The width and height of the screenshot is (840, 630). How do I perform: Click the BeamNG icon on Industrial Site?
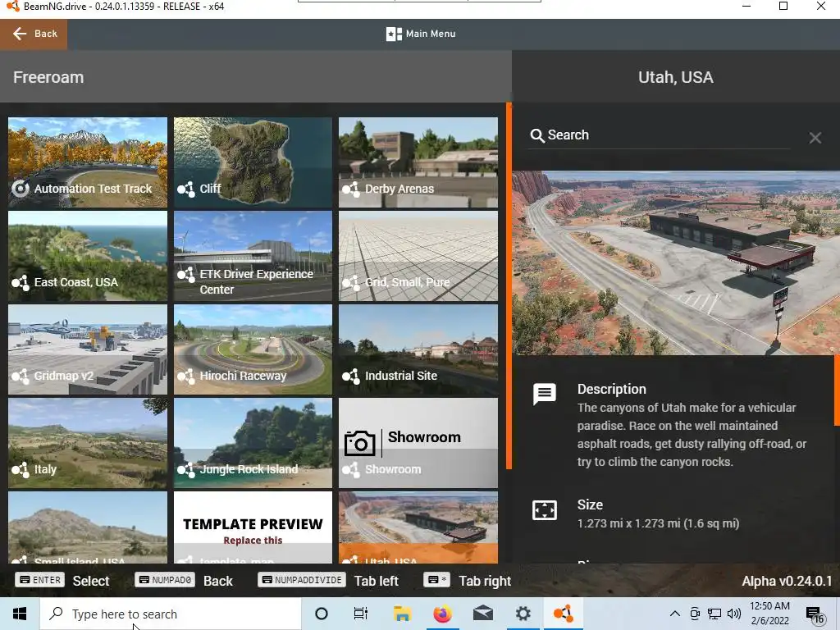point(351,376)
